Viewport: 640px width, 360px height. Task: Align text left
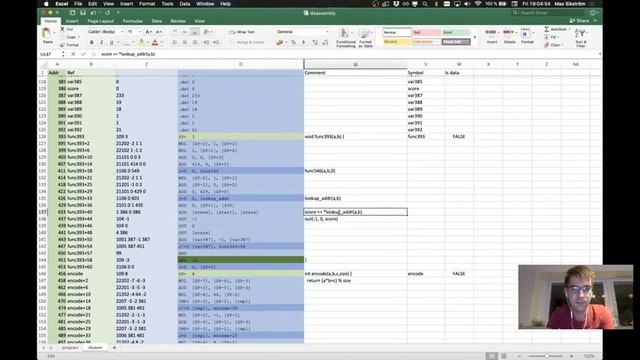pyautogui.click(x=175, y=42)
